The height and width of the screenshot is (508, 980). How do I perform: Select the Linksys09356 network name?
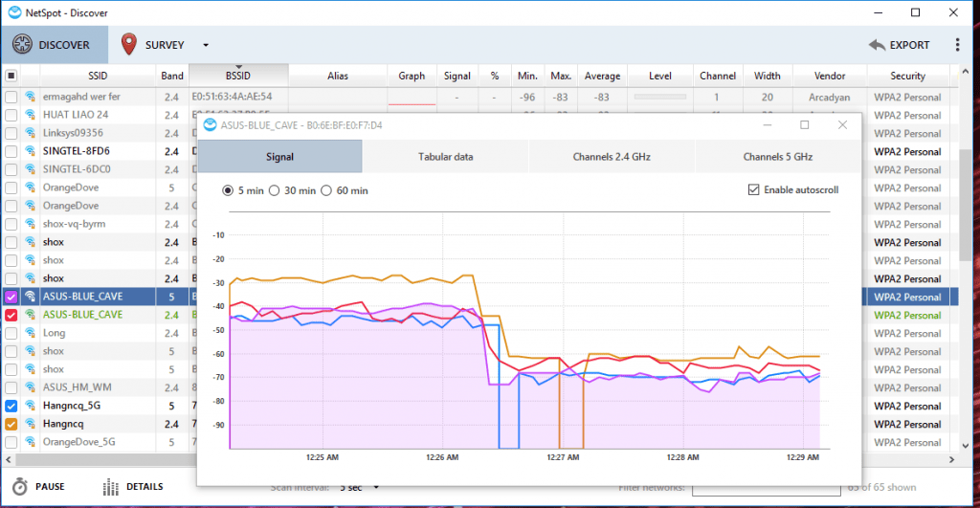pos(73,133)
